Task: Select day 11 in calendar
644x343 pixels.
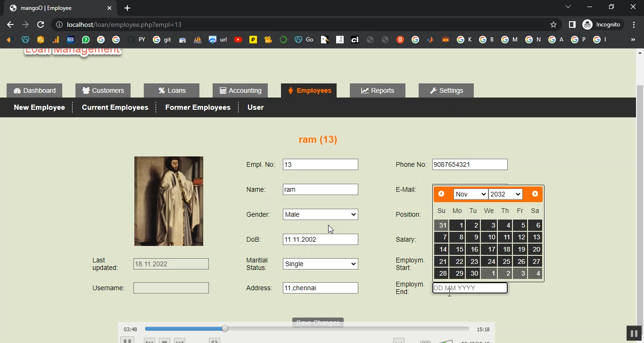Action: [504, 237]
